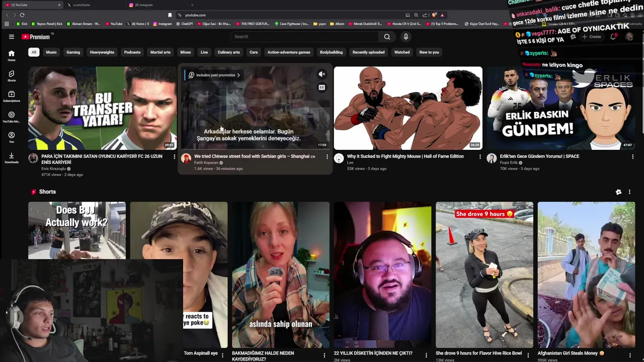Go back in the browser
The width and height of the screenshot is (644, 362).
pyautogui.click(x=7, y=15)
